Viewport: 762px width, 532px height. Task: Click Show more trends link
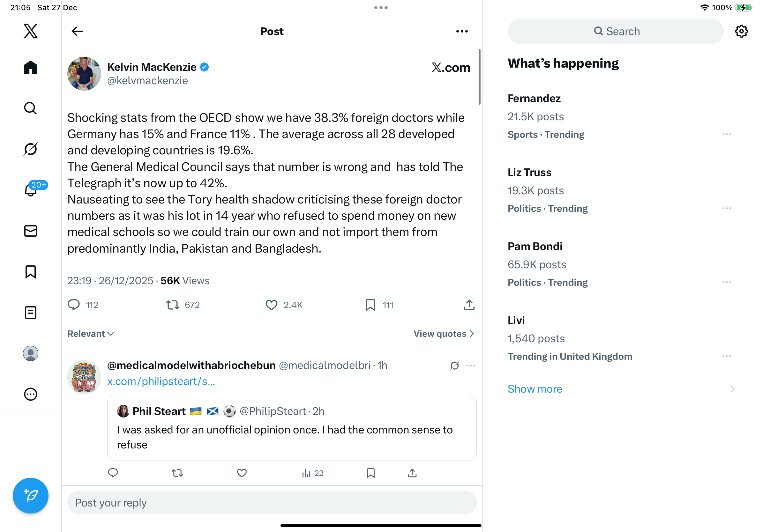click(x=535, y=389)
